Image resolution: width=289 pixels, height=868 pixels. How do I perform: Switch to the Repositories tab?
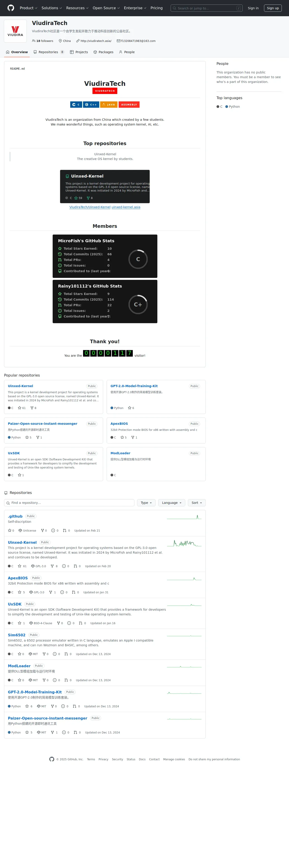click(49, 52)
